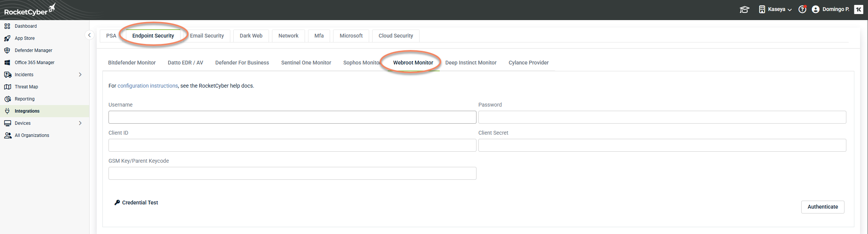Viewport: 868px width, 234px height.
Task: Open the Kaseya organization dropdown
Action: pos(780,9)
